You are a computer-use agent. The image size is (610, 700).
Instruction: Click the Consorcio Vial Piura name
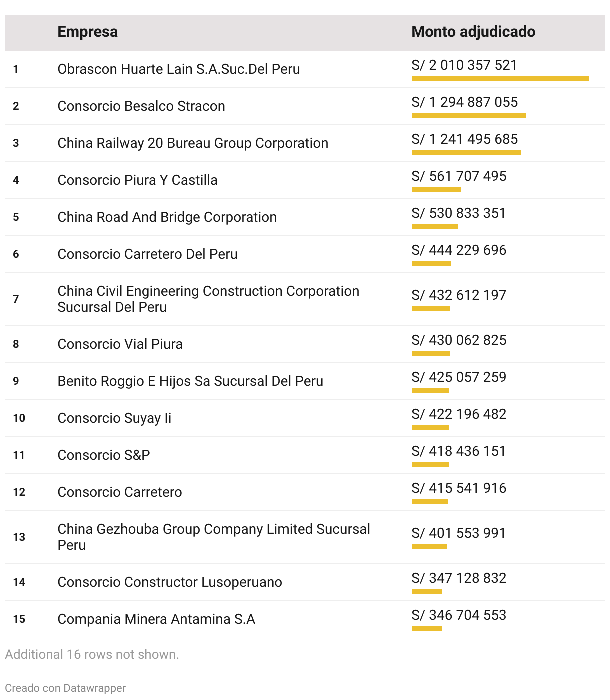point(120,344)
